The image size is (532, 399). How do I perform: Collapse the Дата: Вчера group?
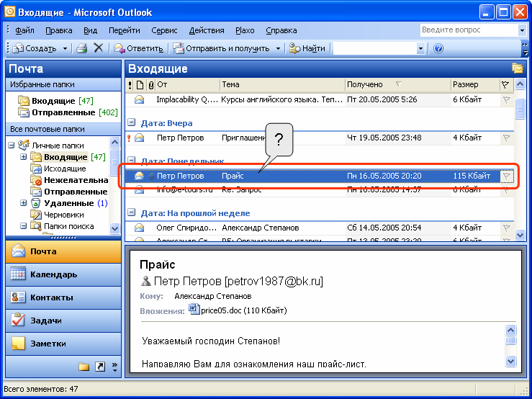(x=132, y=122)
